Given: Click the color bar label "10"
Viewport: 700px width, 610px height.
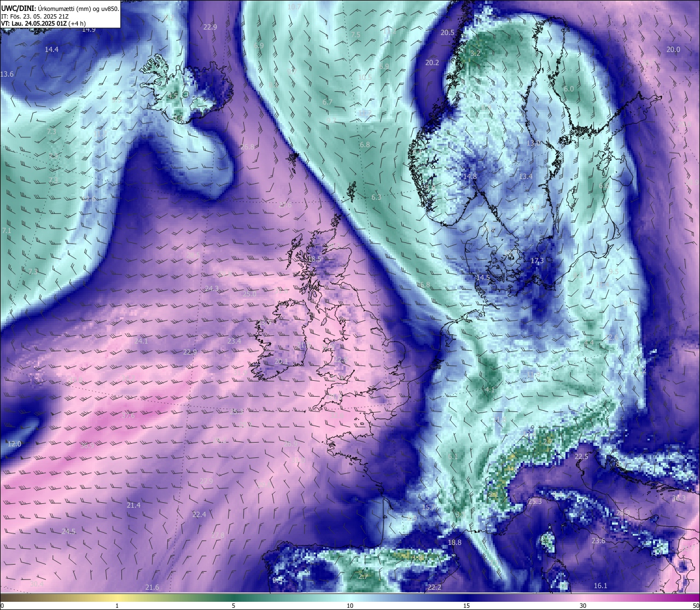Looking at the screenshot, I should point(350,606).
